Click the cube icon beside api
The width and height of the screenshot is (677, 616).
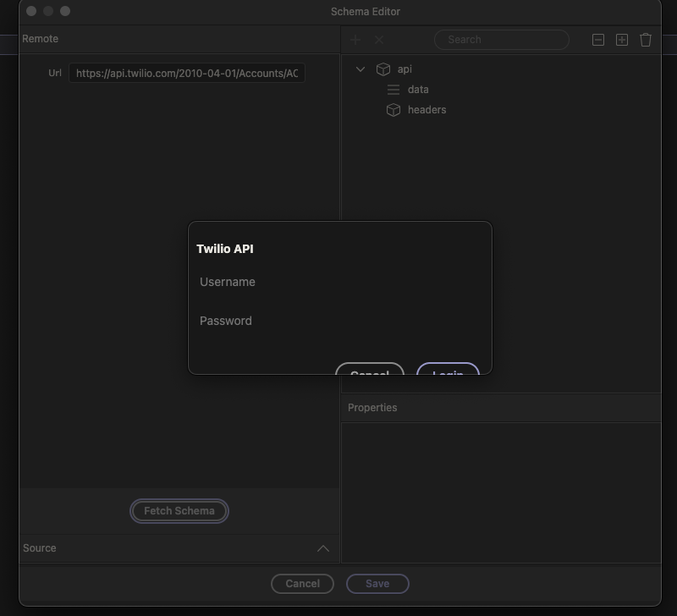click(383, 69)
